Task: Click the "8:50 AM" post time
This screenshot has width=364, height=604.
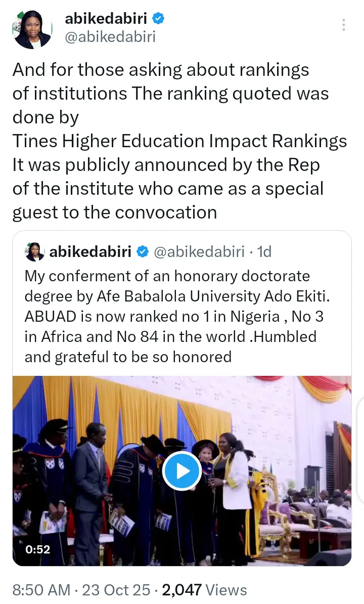Action: pos(44,589)
